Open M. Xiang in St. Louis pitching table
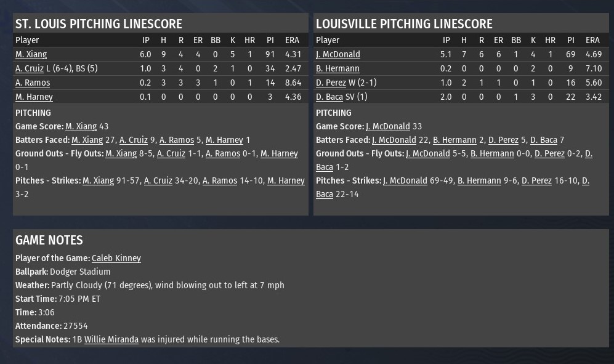Viewport: 614px width, 364px height. 31,54
